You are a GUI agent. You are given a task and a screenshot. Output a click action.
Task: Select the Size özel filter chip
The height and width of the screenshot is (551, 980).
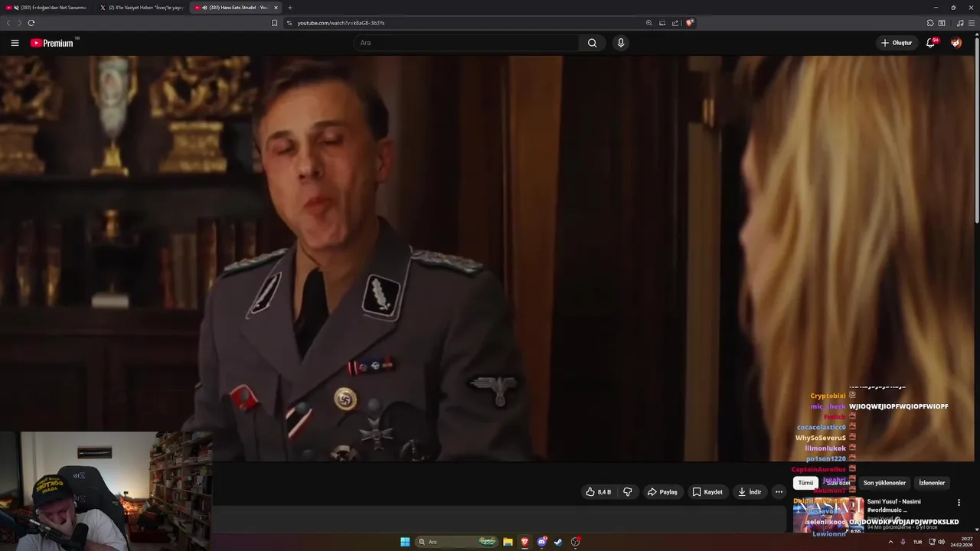click(x=838, y=483)
